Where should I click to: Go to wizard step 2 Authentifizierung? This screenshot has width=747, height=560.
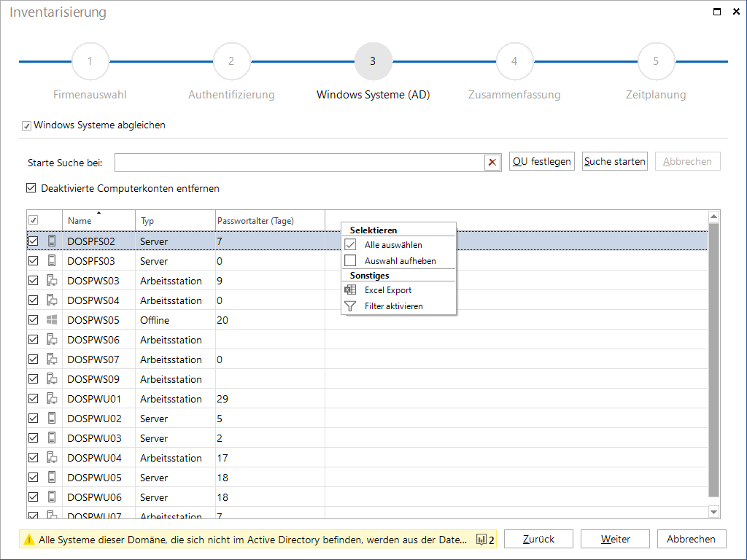pyautogui.click(x=231, y=61)
